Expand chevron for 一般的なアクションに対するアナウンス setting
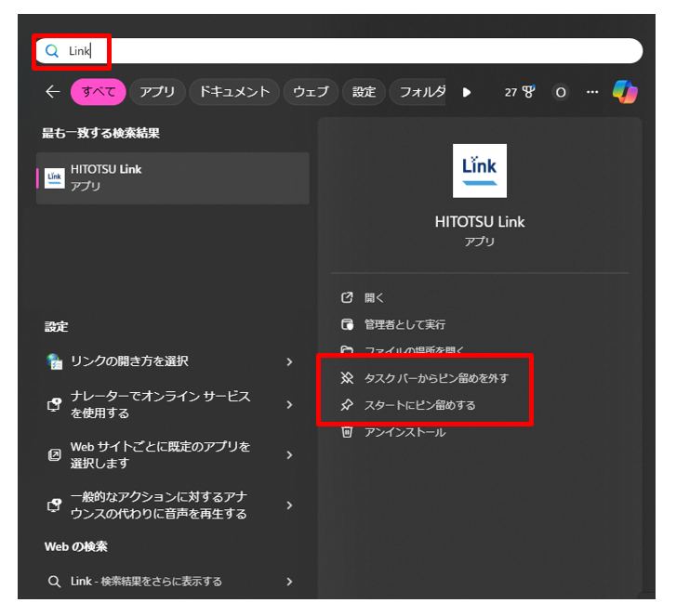The height and width of the screenshot is (616, 676). click(x=289, y=505)
